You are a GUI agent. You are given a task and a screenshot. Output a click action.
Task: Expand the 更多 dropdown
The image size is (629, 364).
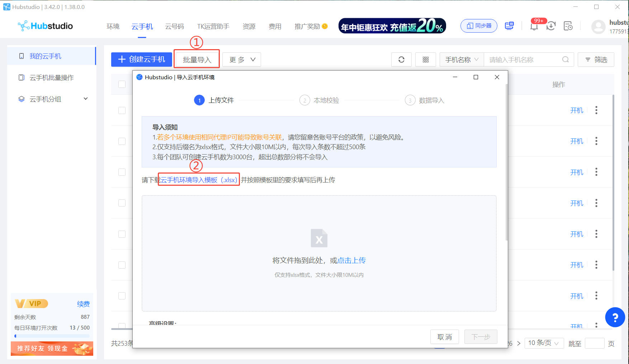click(242, 60)
